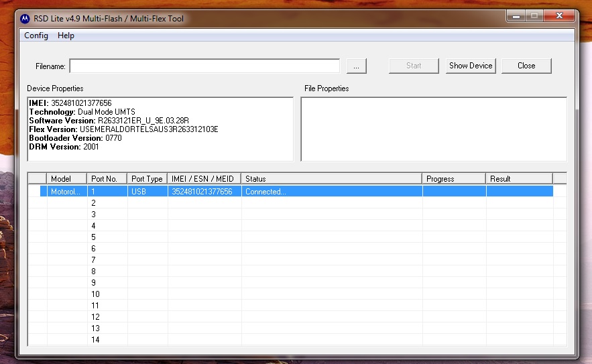
Task: Click the Motorola logo in title bar
Action: click(25, 19)
